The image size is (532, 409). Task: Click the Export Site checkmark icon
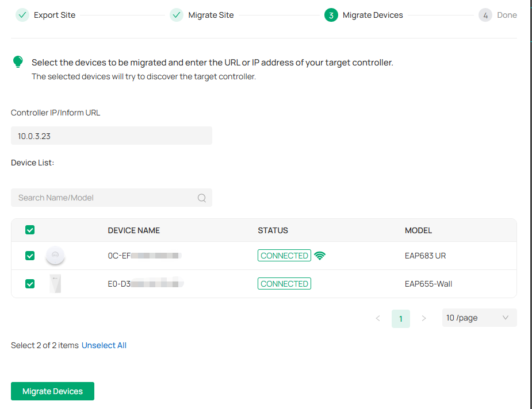[x=22, y=15]
